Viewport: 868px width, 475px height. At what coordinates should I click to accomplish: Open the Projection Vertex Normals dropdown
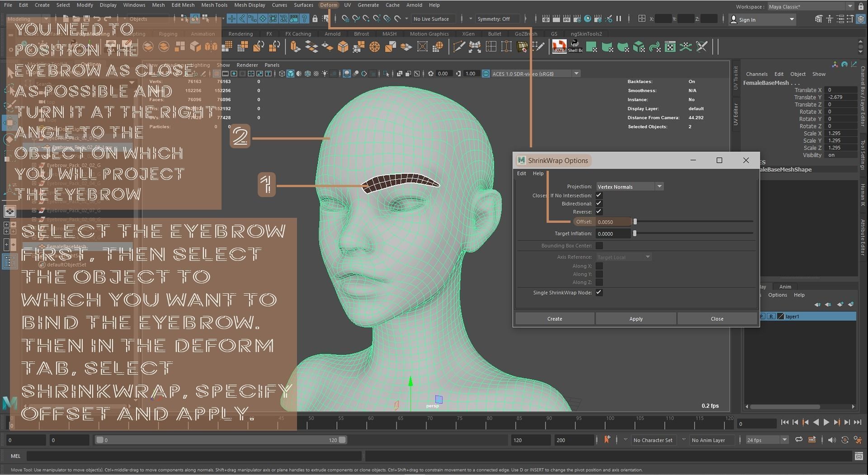pyautogui.click(x=629, y=186)
